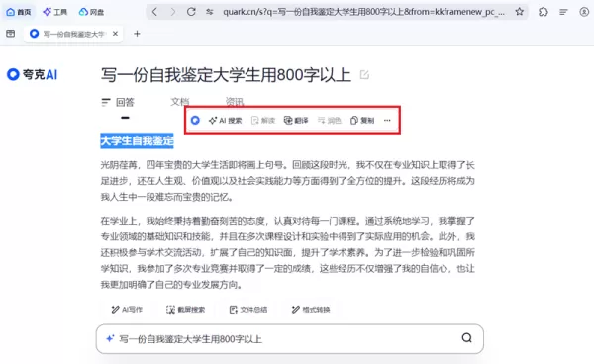This screenshot has width=594, height=364.
Task: Click the magnifier search icon in the input box
Action: [x=466, y=338]
